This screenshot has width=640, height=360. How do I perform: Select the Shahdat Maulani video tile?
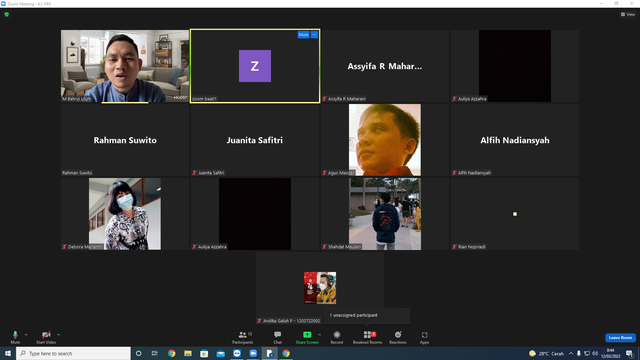(385, 213)
